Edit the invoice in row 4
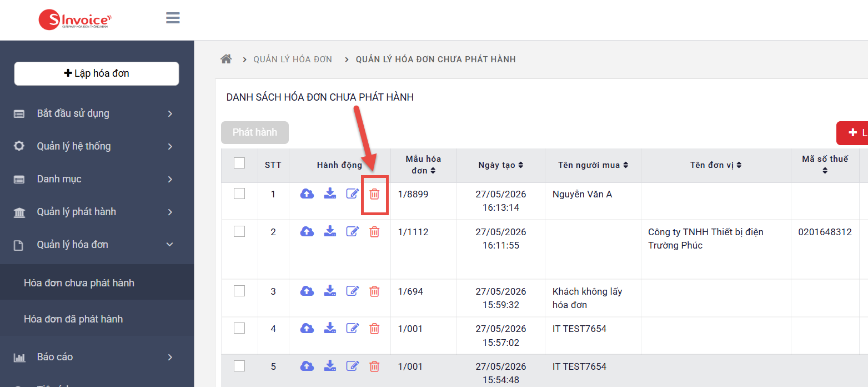Image resolution: width=868 pixels, height=387 pixels. 353,329
